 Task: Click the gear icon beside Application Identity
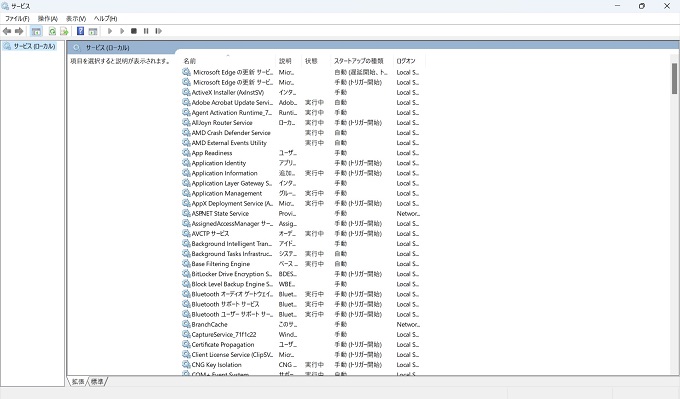(186, 163)
